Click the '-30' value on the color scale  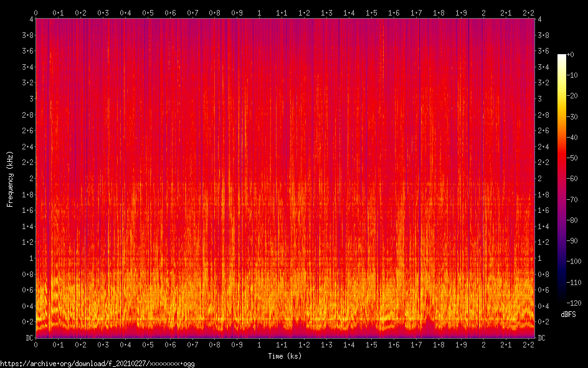click(572, 117)
